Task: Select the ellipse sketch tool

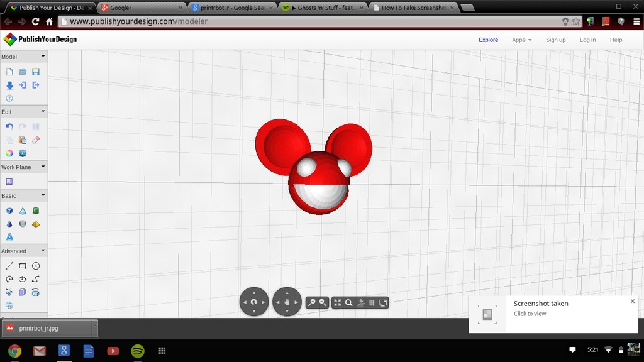Action: 23,279
